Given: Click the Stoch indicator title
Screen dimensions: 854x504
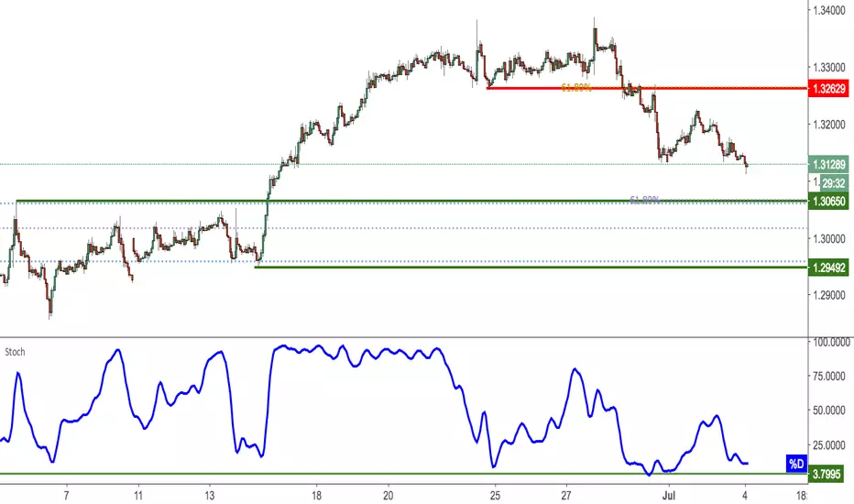Looking at the screenshot, I should 15,352.
